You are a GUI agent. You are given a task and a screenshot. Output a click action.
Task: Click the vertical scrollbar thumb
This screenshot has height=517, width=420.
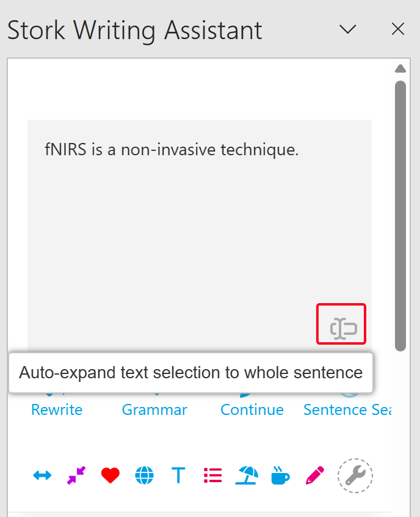pos(400,214)
